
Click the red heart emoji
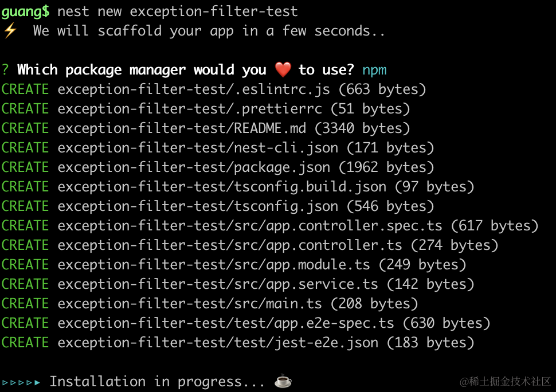[283, 70]
